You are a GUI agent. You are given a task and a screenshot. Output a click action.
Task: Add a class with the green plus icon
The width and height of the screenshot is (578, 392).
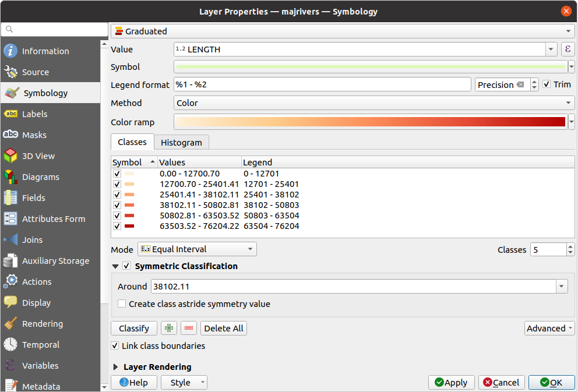point(168,328)
